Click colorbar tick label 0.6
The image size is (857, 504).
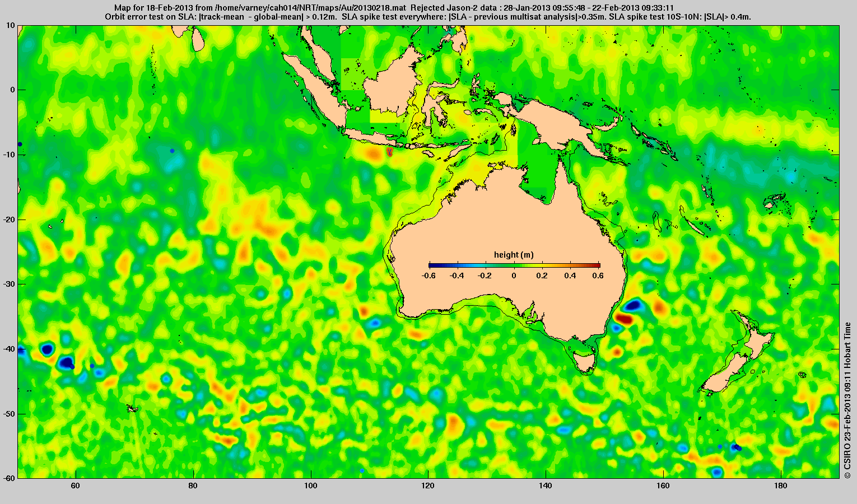pos(599,276)
